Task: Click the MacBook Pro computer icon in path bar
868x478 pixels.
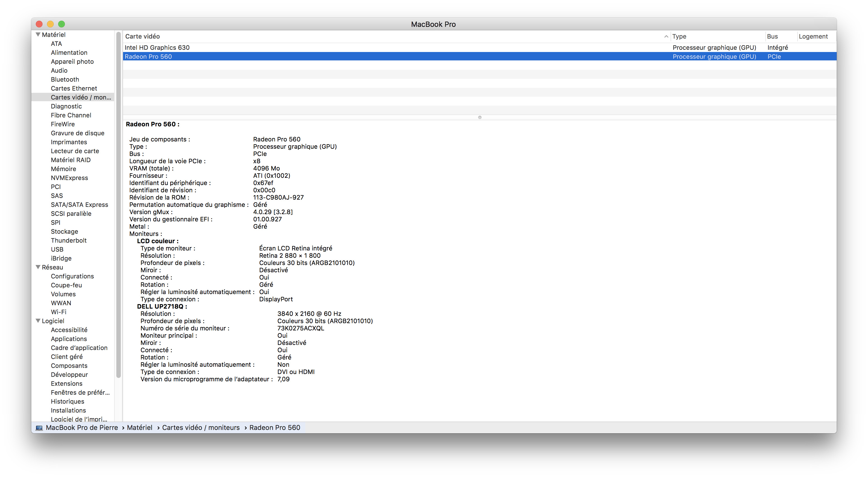Action: [x=39, y=427]
